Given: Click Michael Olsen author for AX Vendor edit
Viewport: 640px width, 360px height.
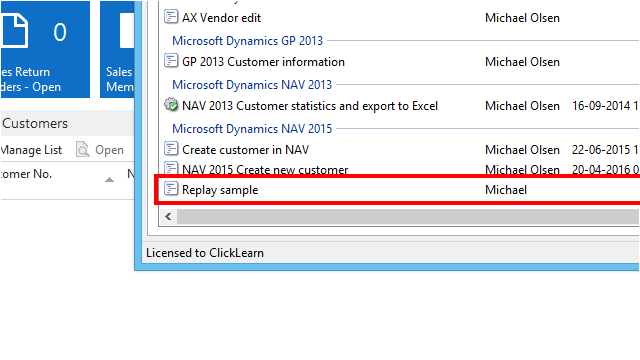Looking at the screenshot, I should [x=522, y=18].
